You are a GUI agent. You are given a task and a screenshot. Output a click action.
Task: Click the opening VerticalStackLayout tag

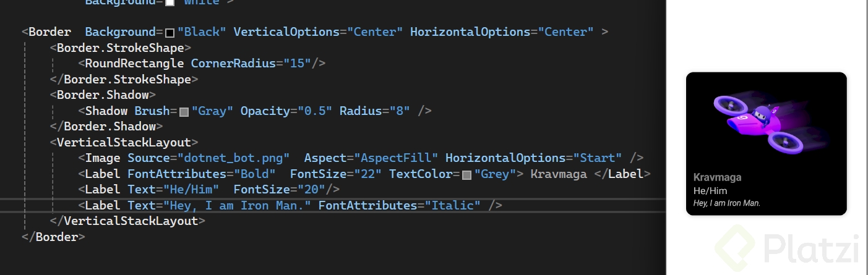124,143
